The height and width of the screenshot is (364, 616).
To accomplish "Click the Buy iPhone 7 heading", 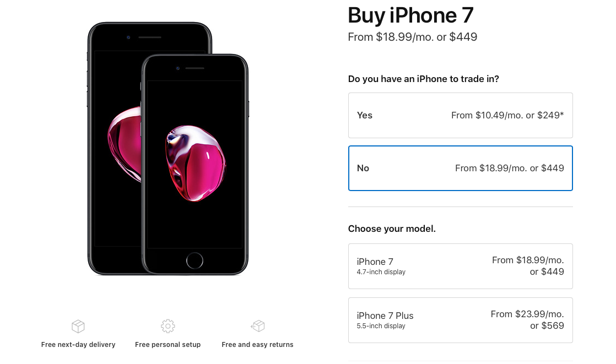I will [x=410, y=15].
